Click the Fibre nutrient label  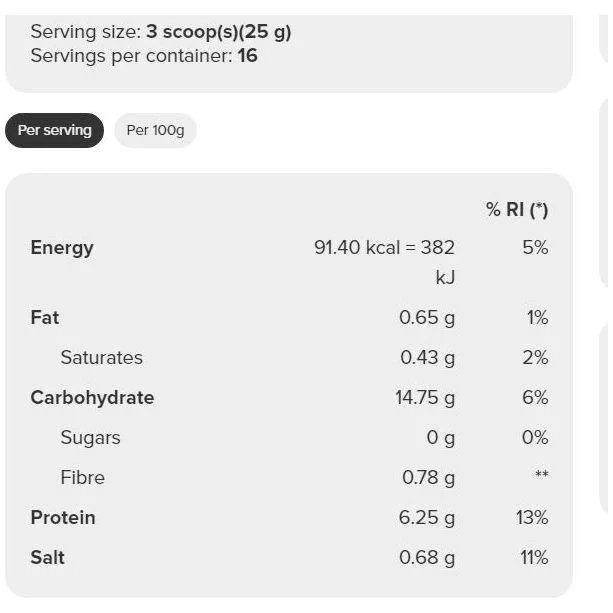pos(82,478)
